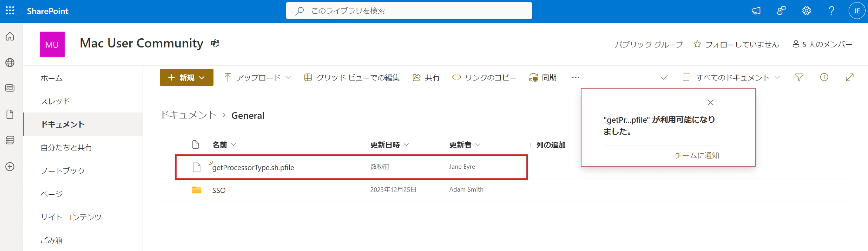Open the details info pane icon

point(824,77)
